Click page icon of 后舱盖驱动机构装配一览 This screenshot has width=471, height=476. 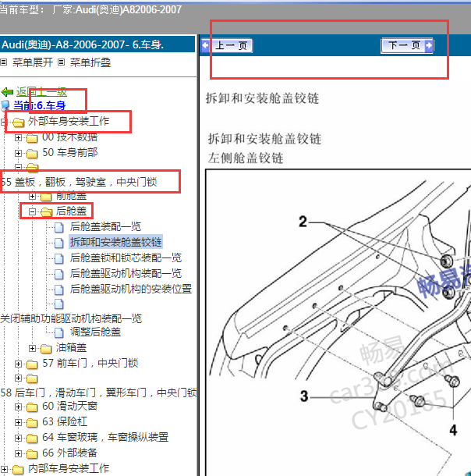pos(58,274)
